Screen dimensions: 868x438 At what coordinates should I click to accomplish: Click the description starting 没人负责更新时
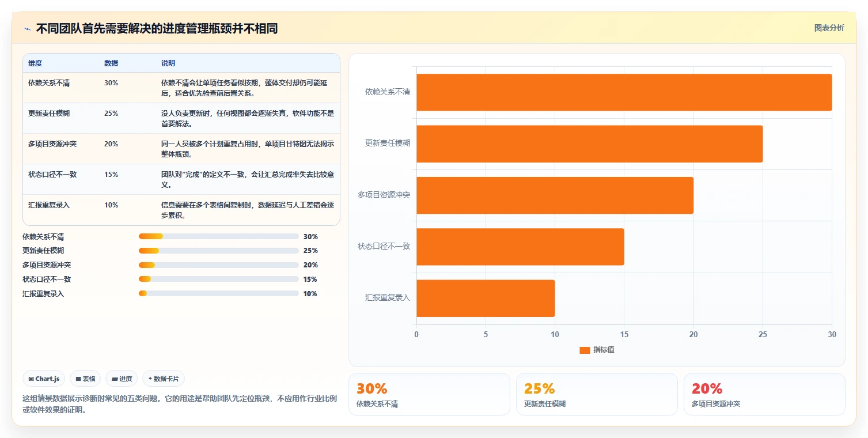click(x=248, y=119)
